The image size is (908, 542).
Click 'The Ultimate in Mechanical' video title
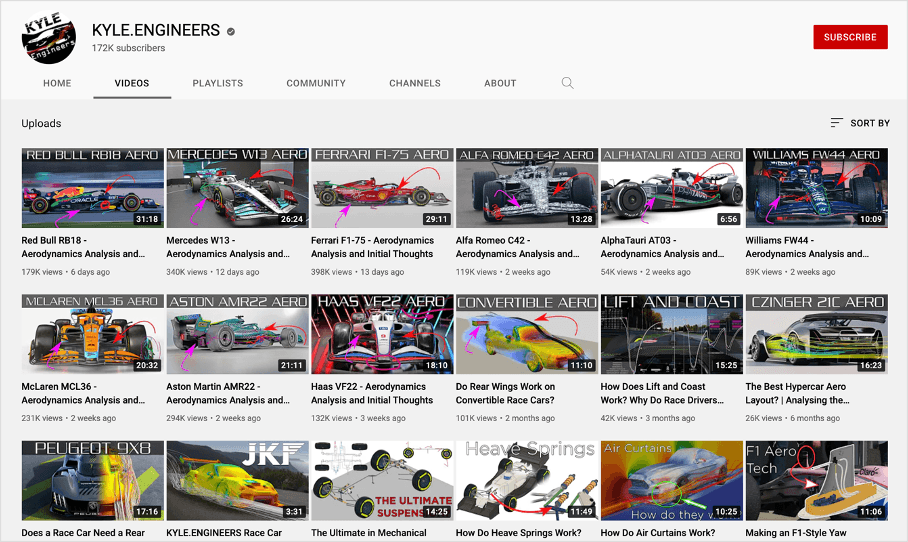point(369,533)
